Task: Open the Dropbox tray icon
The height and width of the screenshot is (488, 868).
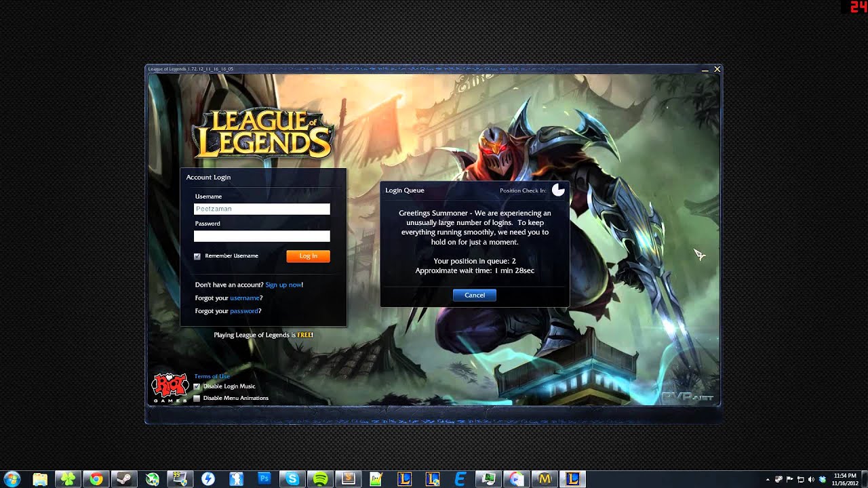Action: [822, 479]
